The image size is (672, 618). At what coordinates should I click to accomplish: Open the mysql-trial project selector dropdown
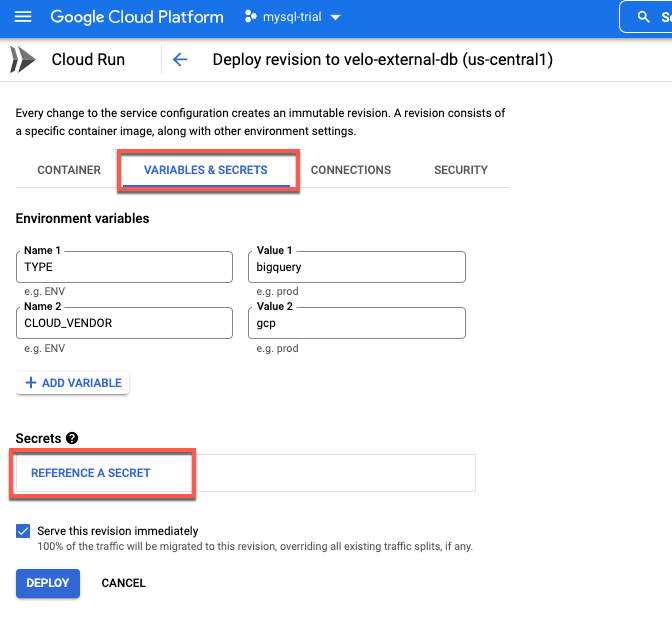293,17
